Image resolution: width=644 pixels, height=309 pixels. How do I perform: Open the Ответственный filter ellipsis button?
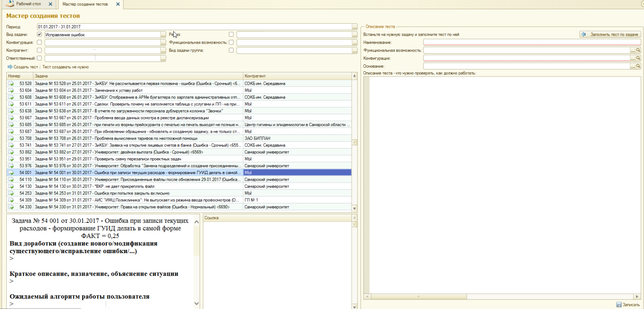coord(163,58)
